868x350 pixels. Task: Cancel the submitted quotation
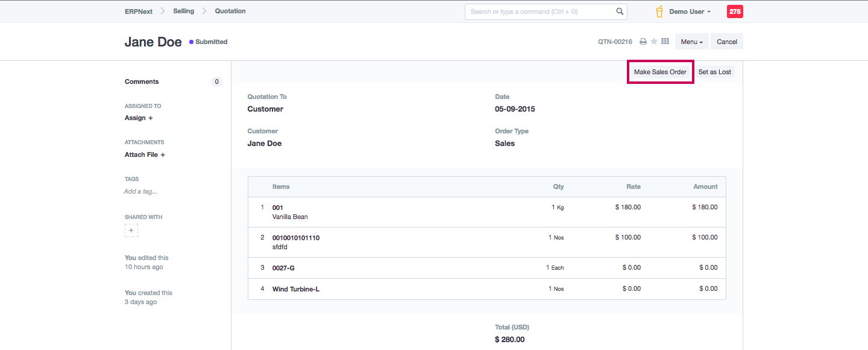point(726,42)
